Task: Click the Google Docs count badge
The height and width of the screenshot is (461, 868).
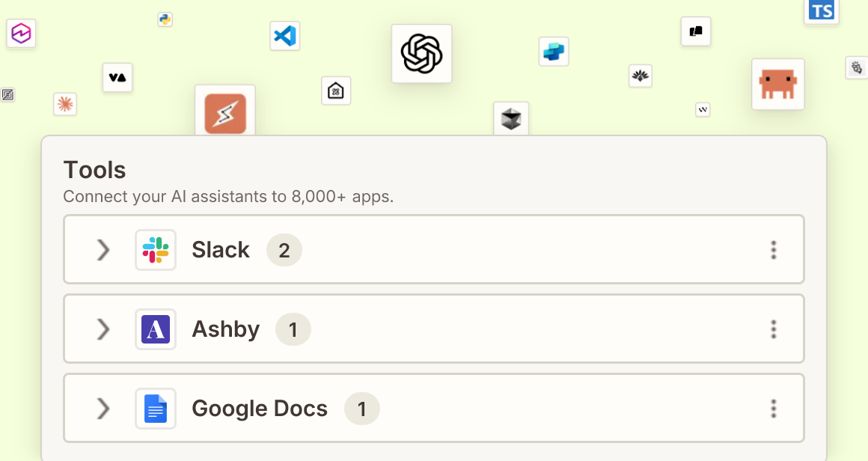Action: coord(362,409)
